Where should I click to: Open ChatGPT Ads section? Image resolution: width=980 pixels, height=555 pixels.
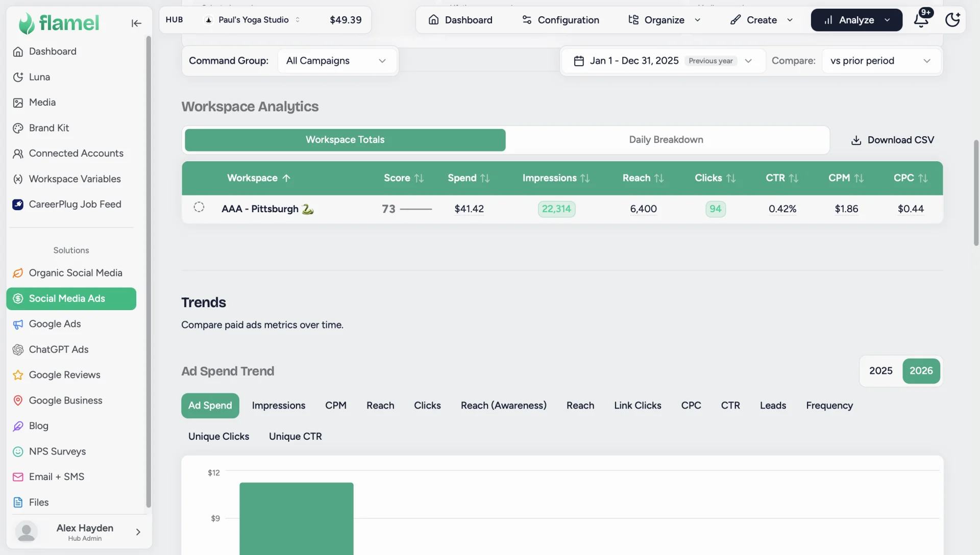tap(71, 349)
